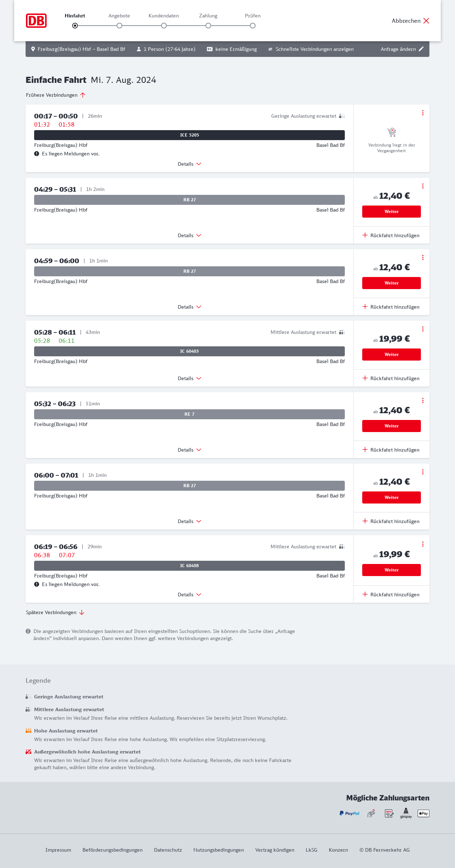
Task: Click the DB logo
Action: pos(36,21)
